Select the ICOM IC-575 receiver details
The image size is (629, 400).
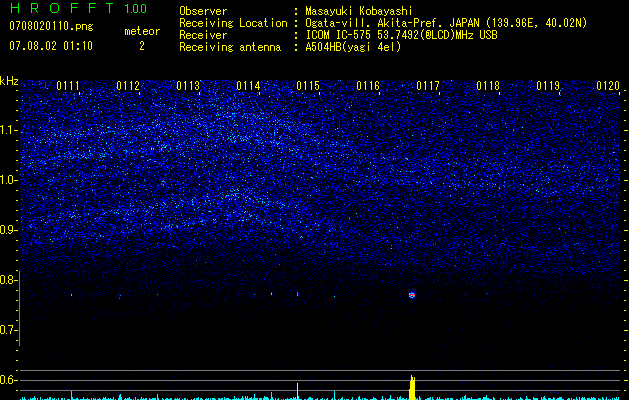pyautogui.click(x=401, y=35)
